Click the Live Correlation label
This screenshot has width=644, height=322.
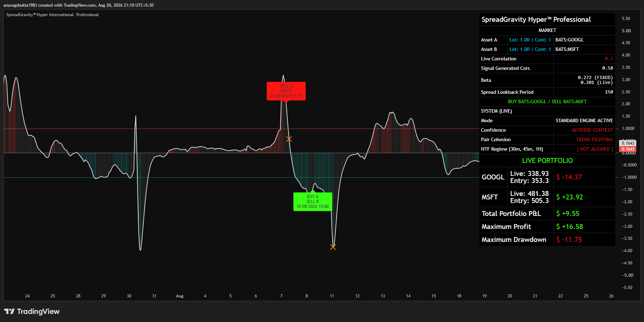[498, 59]
